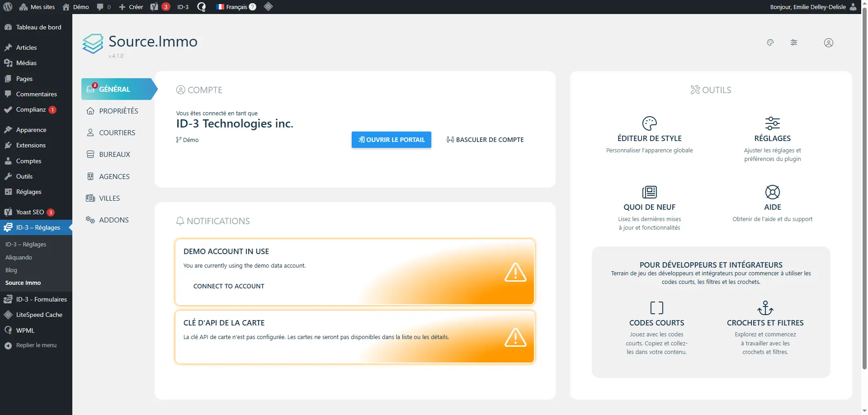868x415 pixels.
Task: Open the Aliquando submenu link
Action: 19,257
